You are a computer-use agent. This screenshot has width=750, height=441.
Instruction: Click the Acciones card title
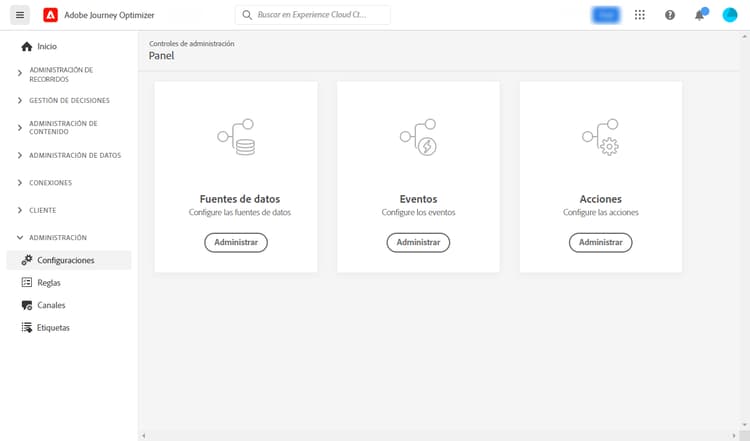pos(601,199)
